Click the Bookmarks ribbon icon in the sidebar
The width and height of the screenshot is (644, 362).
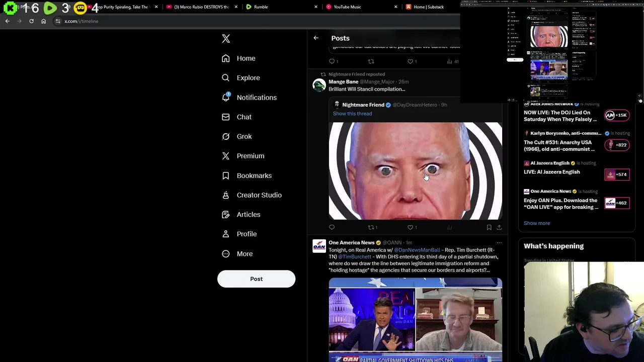pos(226,175)
